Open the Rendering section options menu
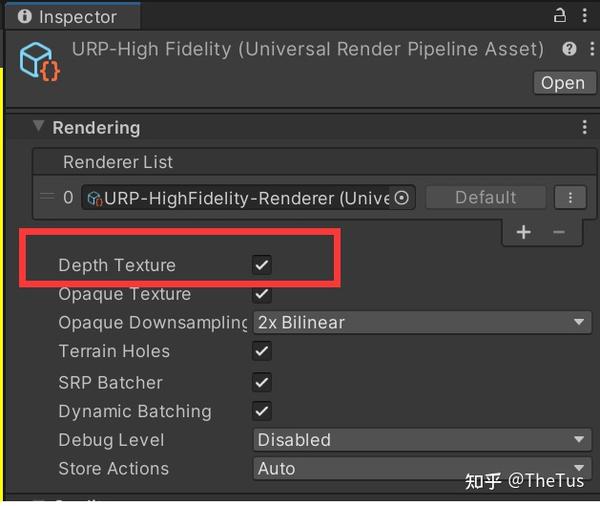 click(585, 128)
